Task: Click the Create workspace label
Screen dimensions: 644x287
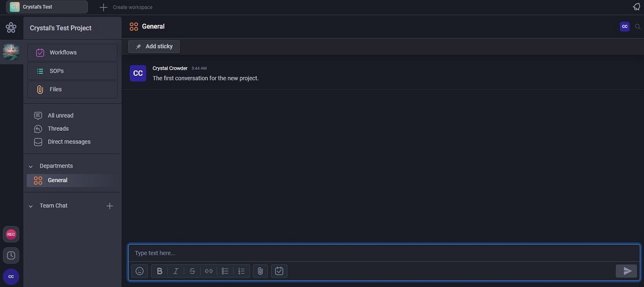Action: pos(133,8)
